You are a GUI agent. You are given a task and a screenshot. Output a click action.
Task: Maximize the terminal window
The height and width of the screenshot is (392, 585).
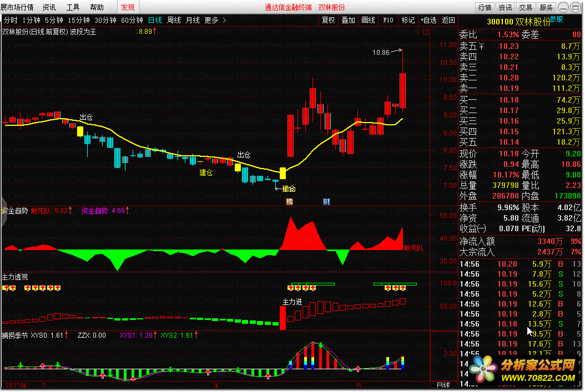click(x=576, y=7)
